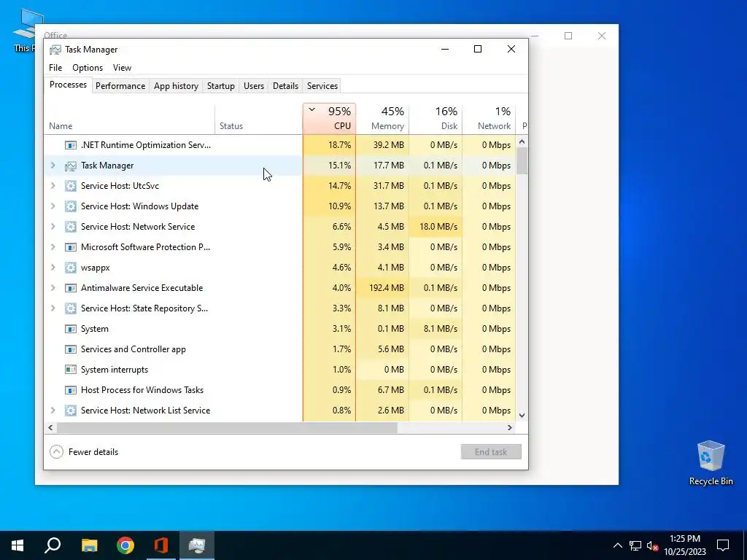Show hidden system tray icons
Viewport: 747px width, 560px height.
point(617,545)
